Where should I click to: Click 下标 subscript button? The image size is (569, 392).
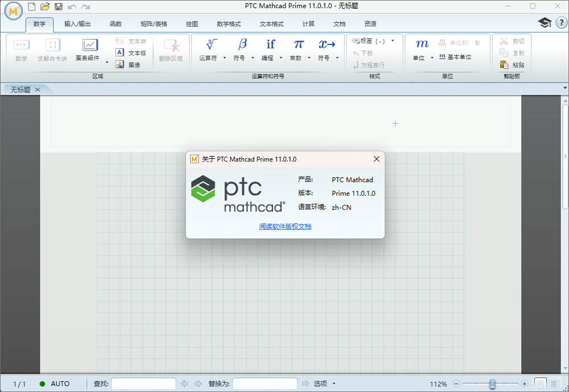point(363,53)
